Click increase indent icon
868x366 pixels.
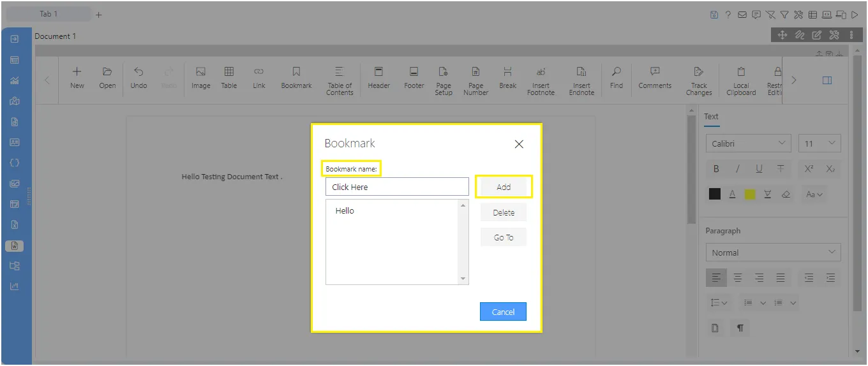830,277
